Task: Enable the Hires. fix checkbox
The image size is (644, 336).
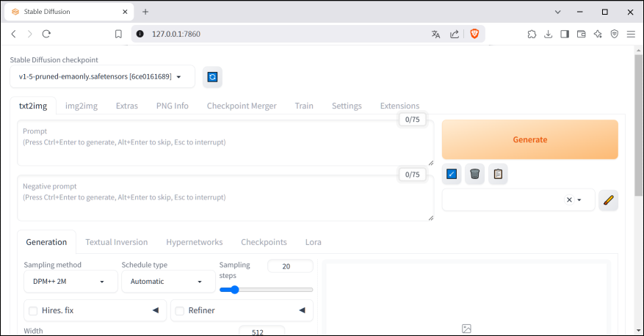Action: point(33,311)
